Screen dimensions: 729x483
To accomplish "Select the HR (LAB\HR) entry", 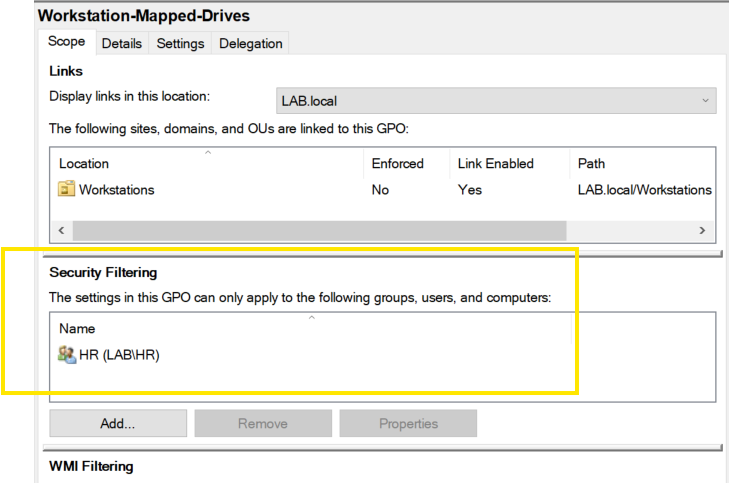I will coord(119,355).
